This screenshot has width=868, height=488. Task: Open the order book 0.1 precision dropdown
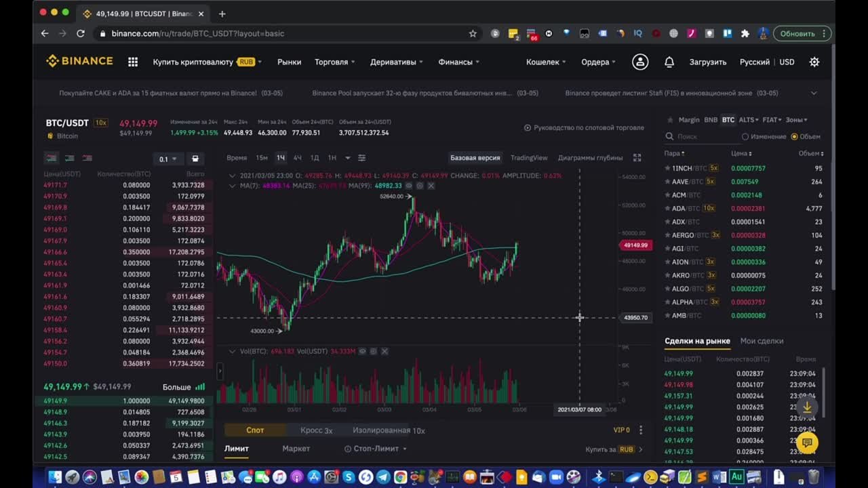167,159
